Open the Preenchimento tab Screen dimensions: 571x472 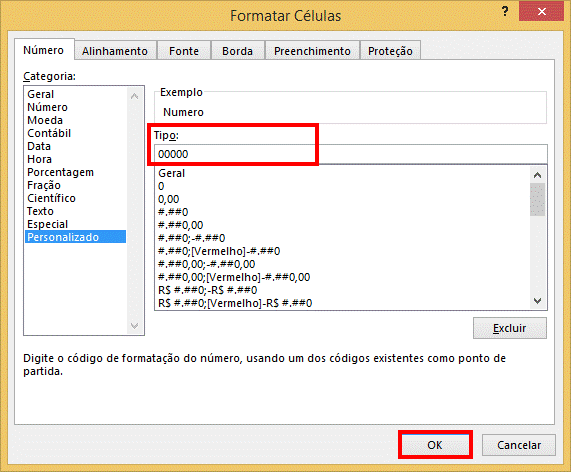(312, 51)
